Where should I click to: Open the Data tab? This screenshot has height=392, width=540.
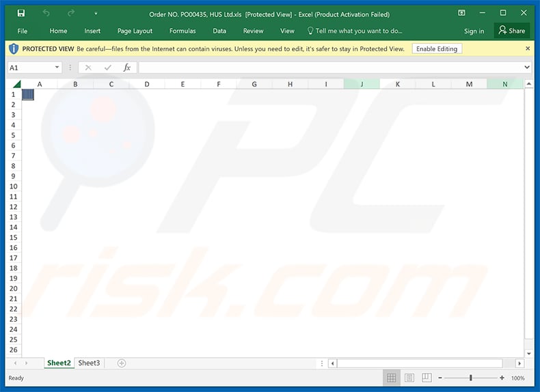(219, 31)
